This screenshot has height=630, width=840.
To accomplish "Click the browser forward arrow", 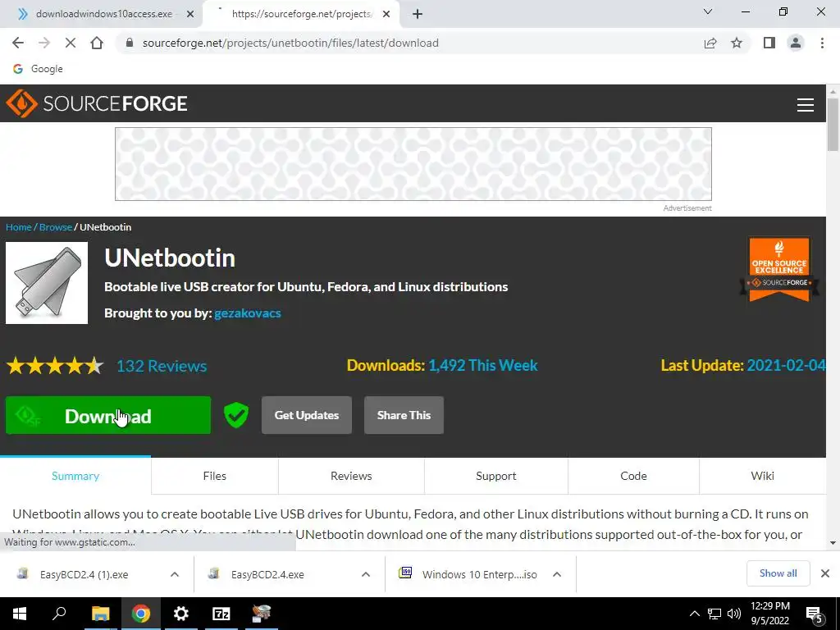I will 44,43.
